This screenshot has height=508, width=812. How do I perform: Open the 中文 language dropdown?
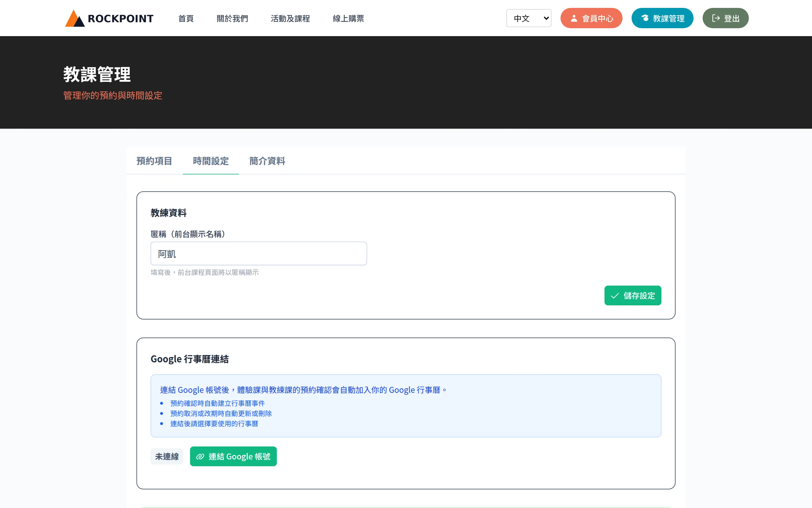pos(528,18)
